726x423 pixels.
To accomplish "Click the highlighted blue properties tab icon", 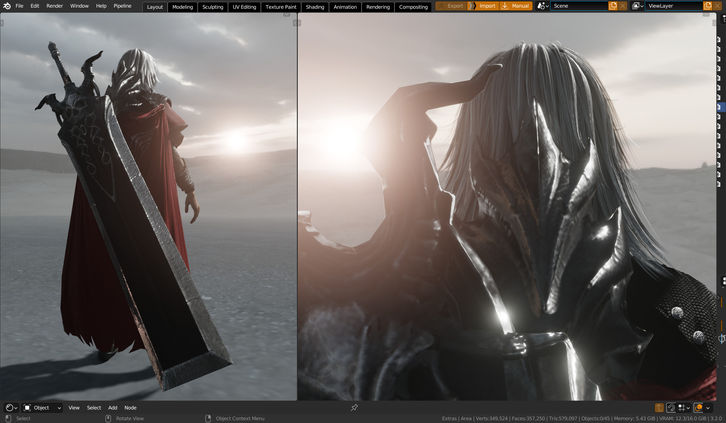I will pos(719,107).
